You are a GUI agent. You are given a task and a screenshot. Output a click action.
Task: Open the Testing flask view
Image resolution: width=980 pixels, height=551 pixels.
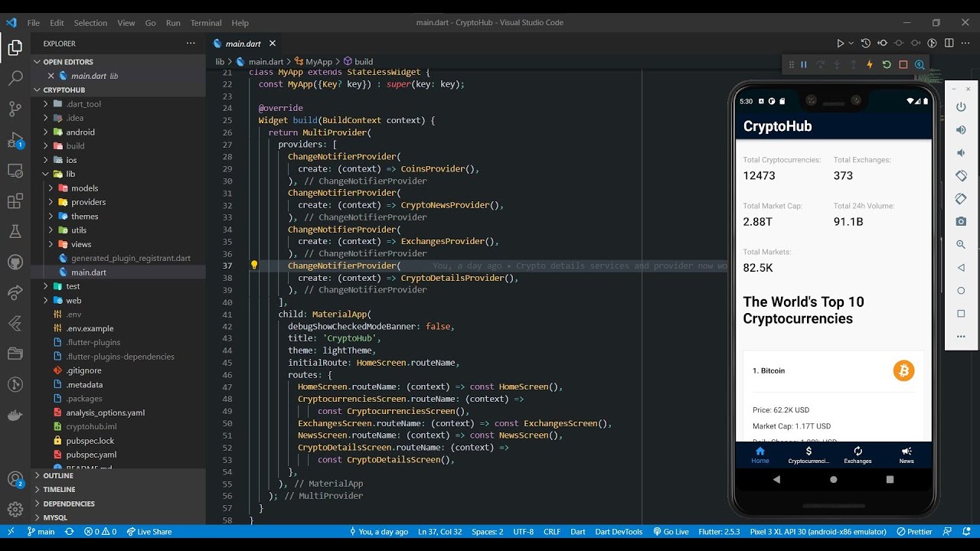coord(15,231)
